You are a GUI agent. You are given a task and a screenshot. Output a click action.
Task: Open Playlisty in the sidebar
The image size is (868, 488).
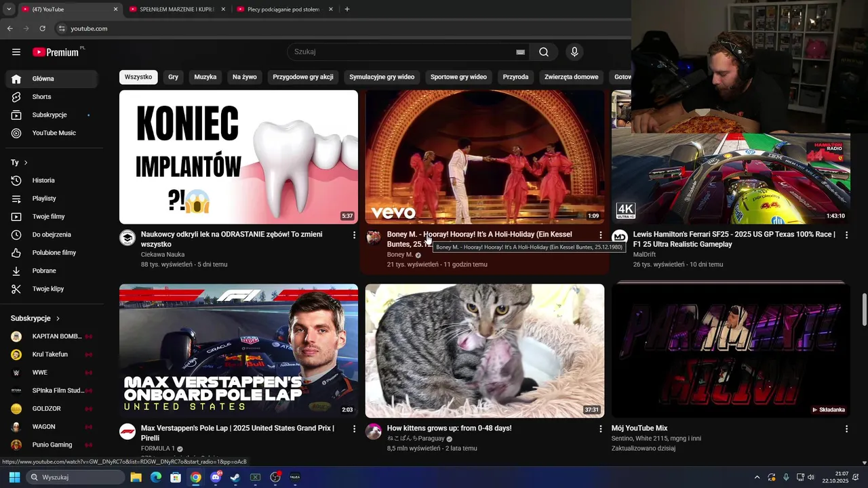point(52,199)
